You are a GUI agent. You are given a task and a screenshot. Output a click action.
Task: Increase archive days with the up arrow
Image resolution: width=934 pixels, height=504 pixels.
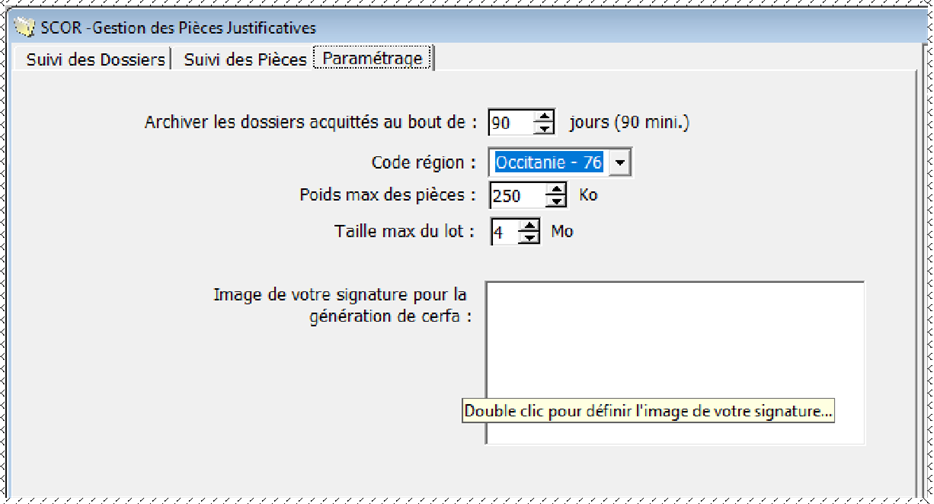544,117
